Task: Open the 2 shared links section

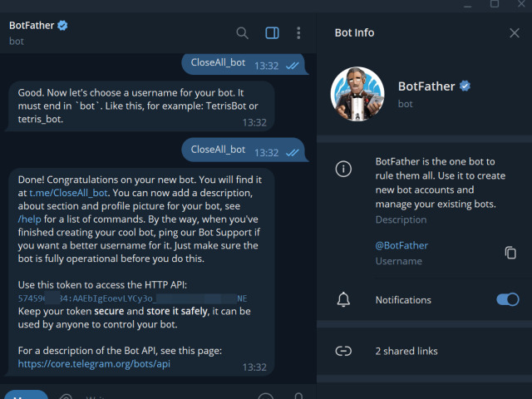Action: coord(424,351)
